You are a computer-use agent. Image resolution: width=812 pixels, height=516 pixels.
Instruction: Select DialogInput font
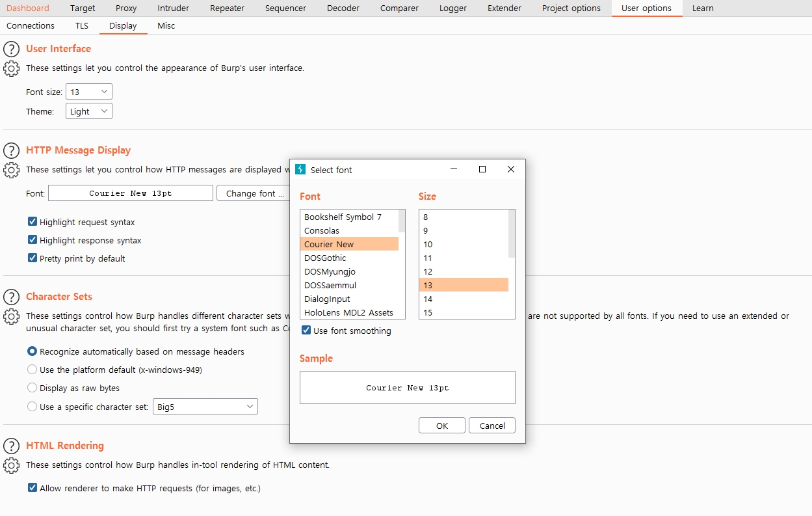click(349, 299)
